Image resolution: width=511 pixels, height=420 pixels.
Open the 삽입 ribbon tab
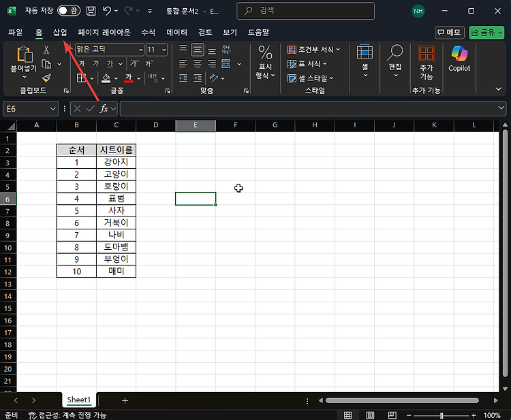pos(60,33)
